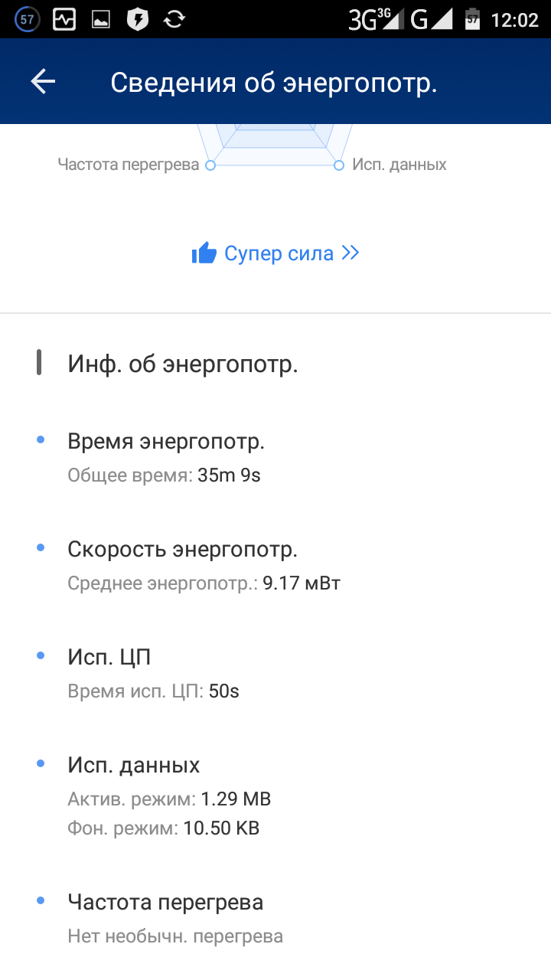
Task: Tap the back arrow icon
Action: (x=43, y=82)
